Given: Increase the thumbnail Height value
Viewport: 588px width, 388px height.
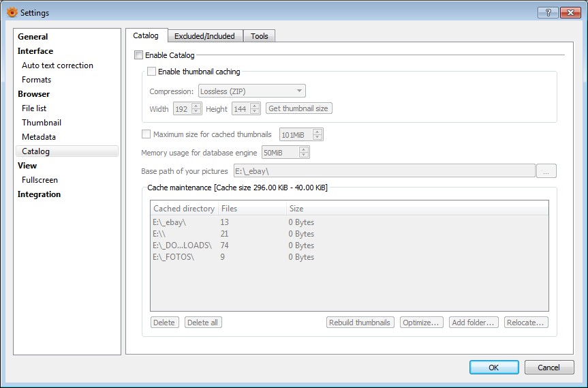Looking at the screenshot, I should tap(255, 106).
